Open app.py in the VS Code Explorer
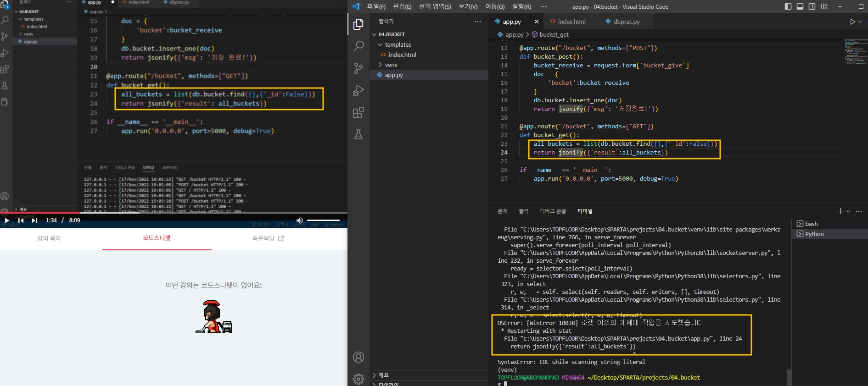 (x=429, y=75)
